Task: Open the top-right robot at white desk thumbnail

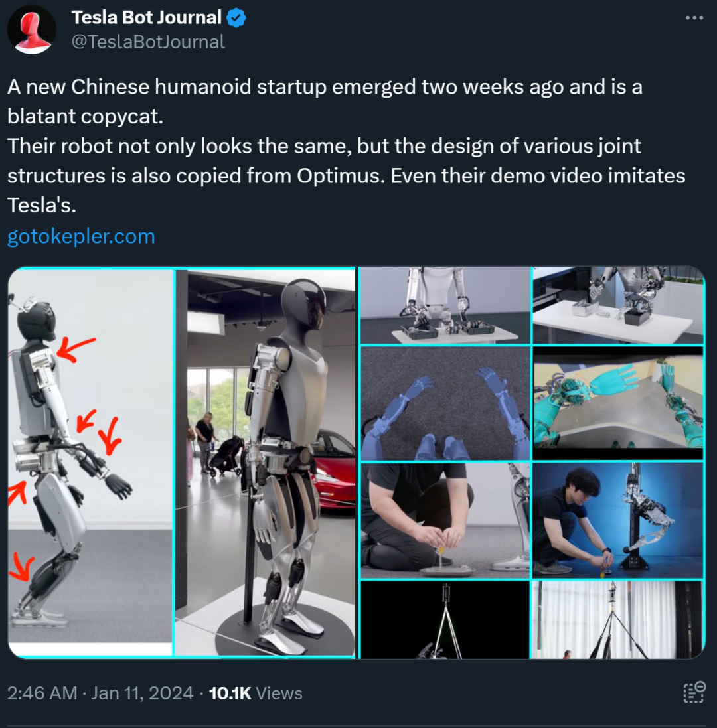Action: coord(617,305)
